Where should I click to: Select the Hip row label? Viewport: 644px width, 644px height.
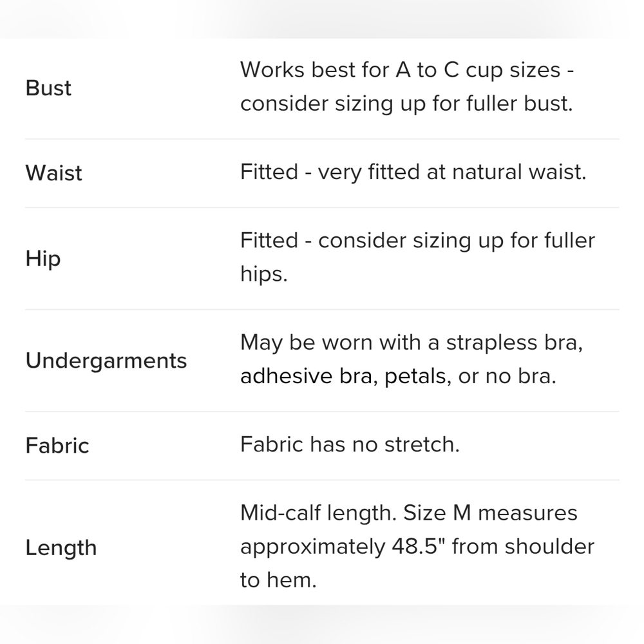coord(43,259)
